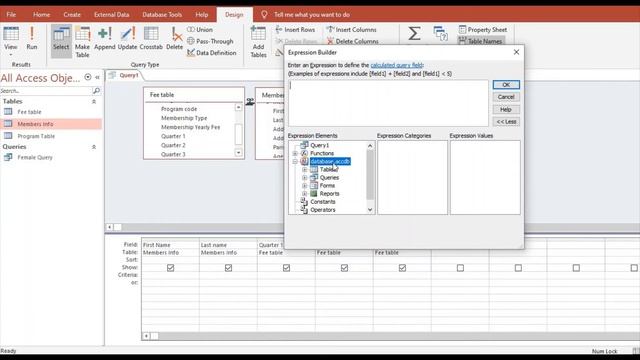
Task: Uncheck Show for the Quarter 1 column
Action: [287, 268]
